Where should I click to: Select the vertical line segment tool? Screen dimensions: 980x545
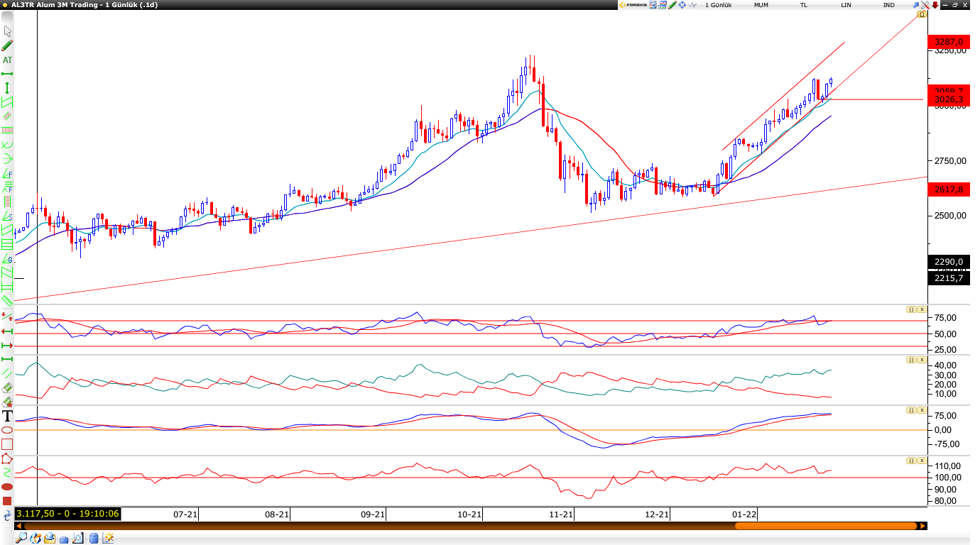pyautogui.click(x=8, y=88)
